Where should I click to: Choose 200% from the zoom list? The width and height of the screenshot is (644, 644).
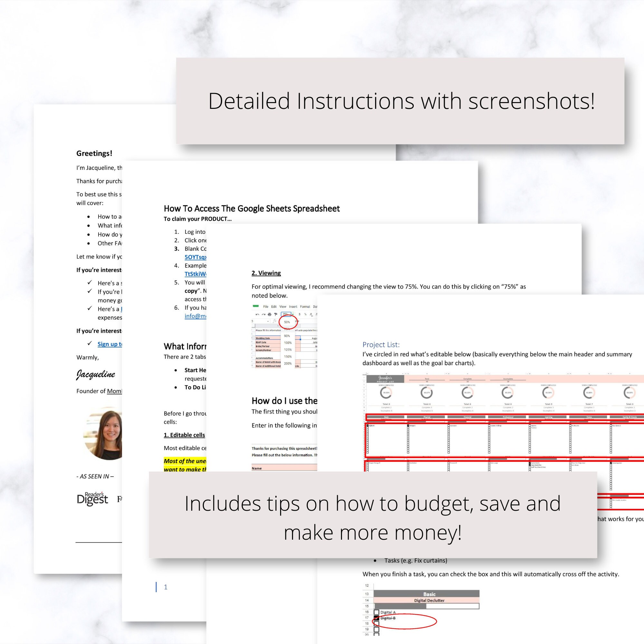tap(288, 364)
